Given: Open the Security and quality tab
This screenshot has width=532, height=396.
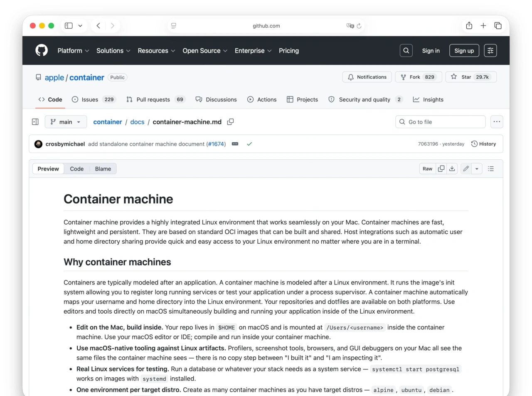Looking at the screenshot, I should [x=365, y=99].
